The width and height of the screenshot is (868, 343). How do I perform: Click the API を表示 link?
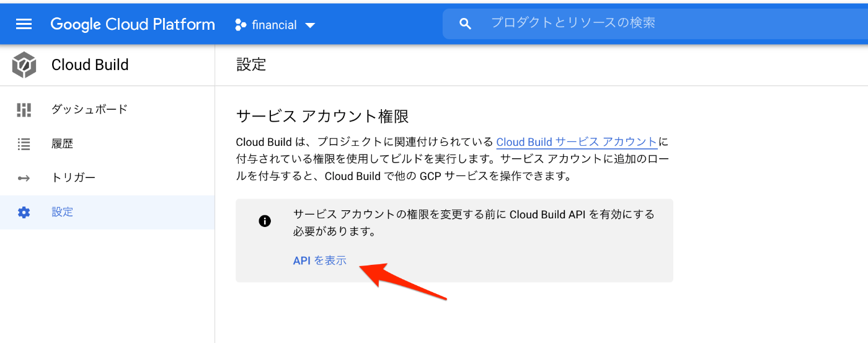click(x=319, y=261)
